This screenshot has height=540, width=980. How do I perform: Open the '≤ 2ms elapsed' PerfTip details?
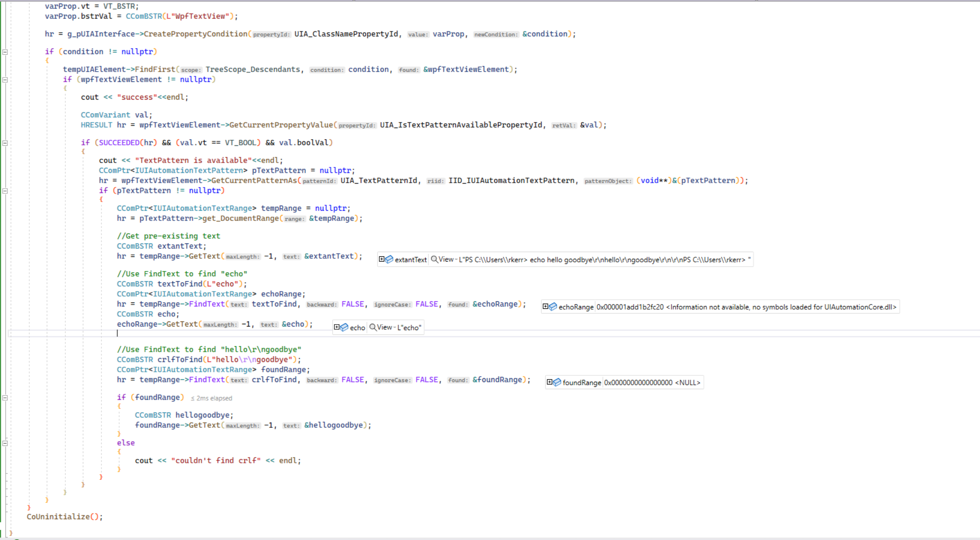point(211,398)
